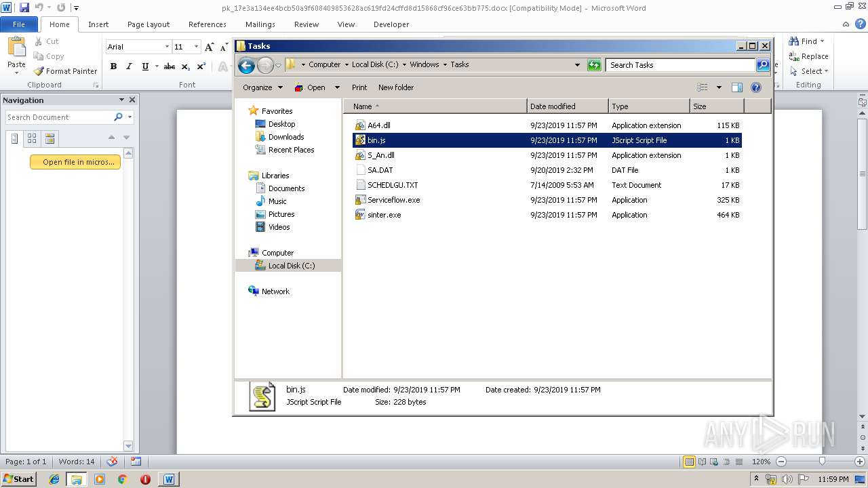Open Chrome from the taskbar

tap(122, 479)
